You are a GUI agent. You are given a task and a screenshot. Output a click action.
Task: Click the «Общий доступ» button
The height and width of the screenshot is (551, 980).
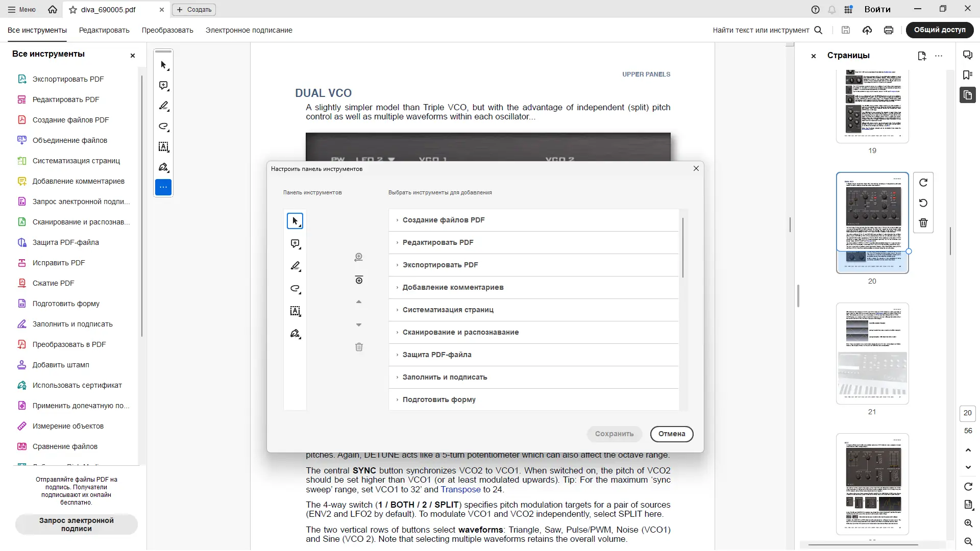point(939,30)
